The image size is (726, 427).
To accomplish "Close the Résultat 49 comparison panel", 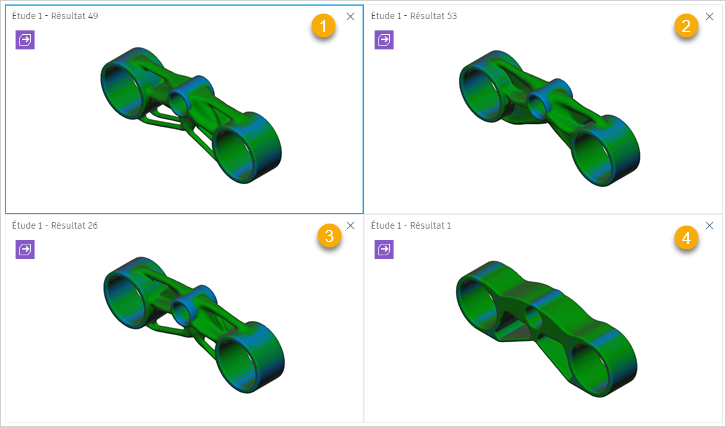I will (x=350, y=17).
